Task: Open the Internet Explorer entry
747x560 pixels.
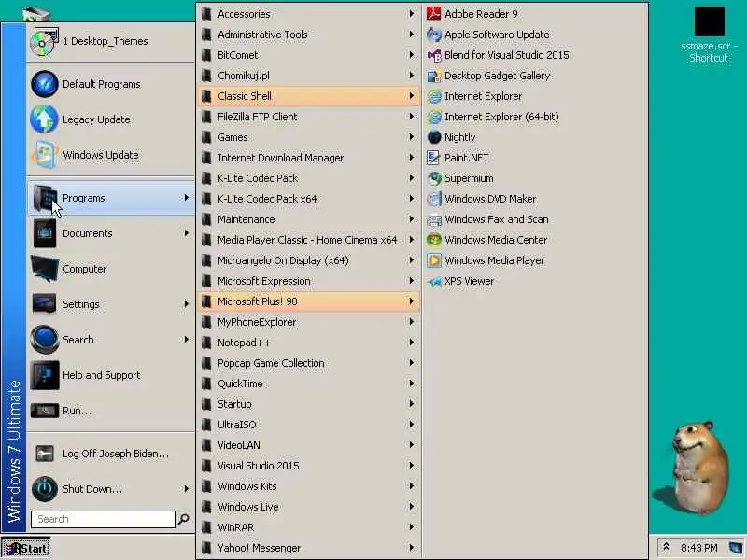Action: (534, 96)
